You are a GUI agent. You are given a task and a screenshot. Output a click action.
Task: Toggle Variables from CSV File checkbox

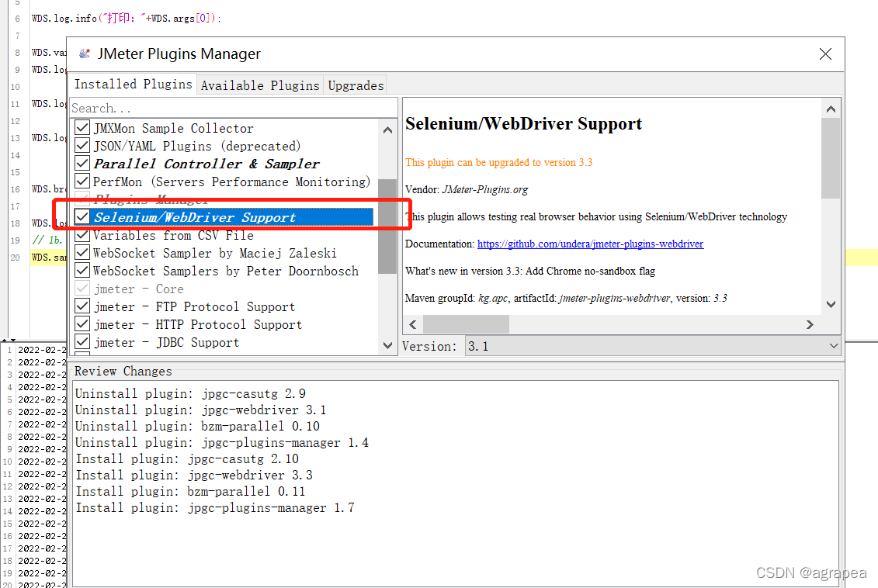(82, 235)
